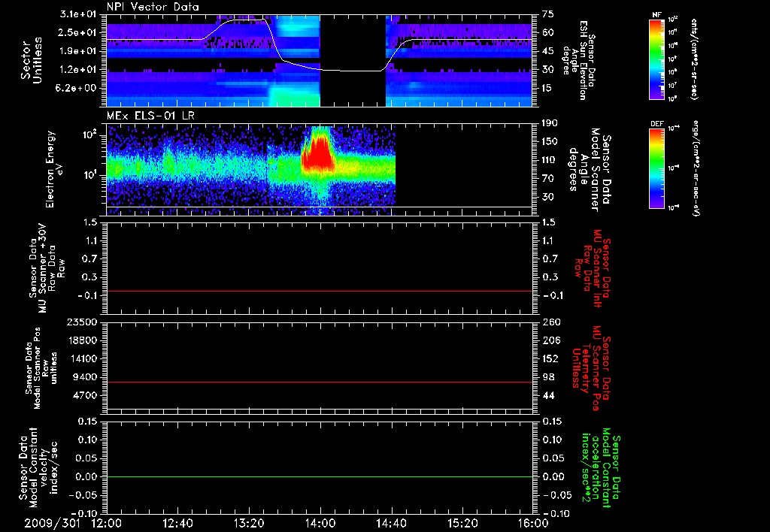Click the '3.1e+01' sector tick value
Image resolution: width=770 pixels, height=532 pixels.
point(77,14)
